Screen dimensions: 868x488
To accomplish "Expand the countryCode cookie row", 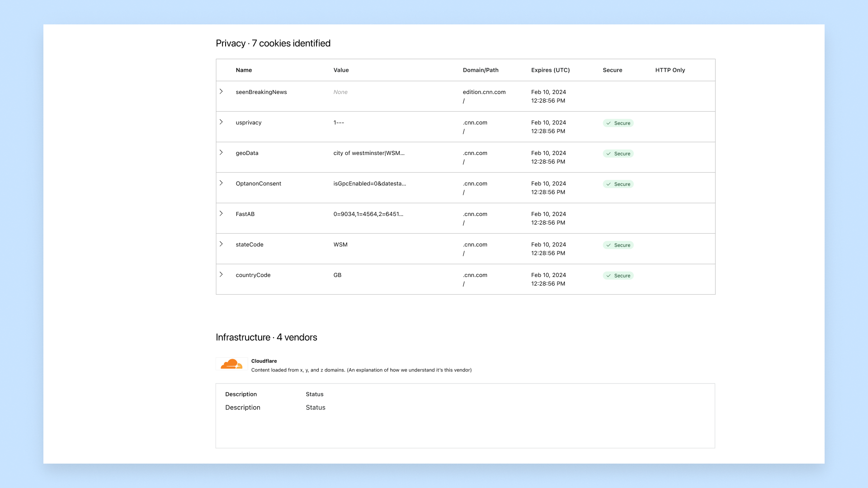I will (x=221, y=275).
